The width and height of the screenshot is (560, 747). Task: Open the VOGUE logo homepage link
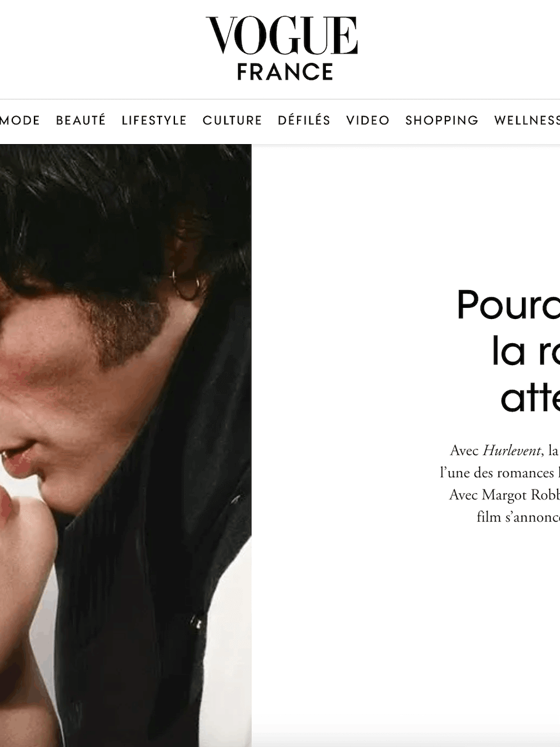[282, 36]
